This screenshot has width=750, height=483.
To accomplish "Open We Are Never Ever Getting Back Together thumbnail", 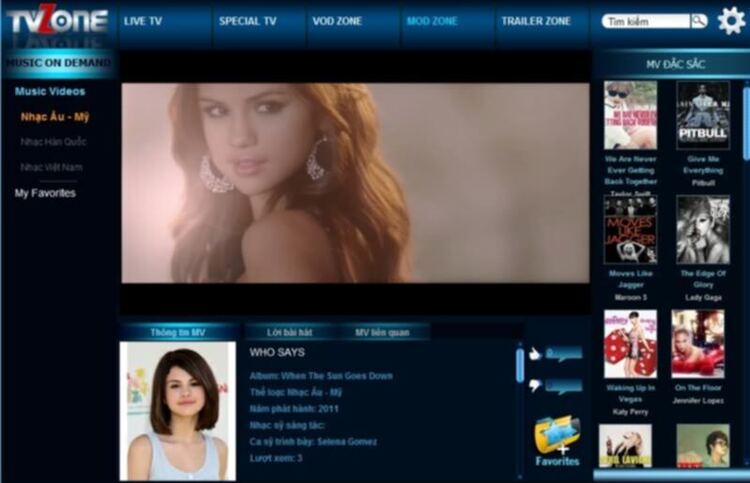I will click(630, 115).
